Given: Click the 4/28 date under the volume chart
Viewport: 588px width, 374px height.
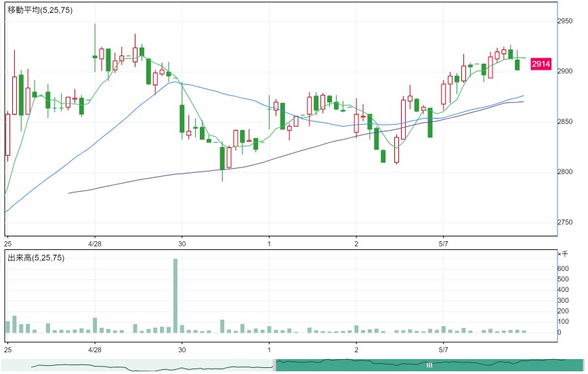Looking at the screenshot, I should click(x=95, y=350).
